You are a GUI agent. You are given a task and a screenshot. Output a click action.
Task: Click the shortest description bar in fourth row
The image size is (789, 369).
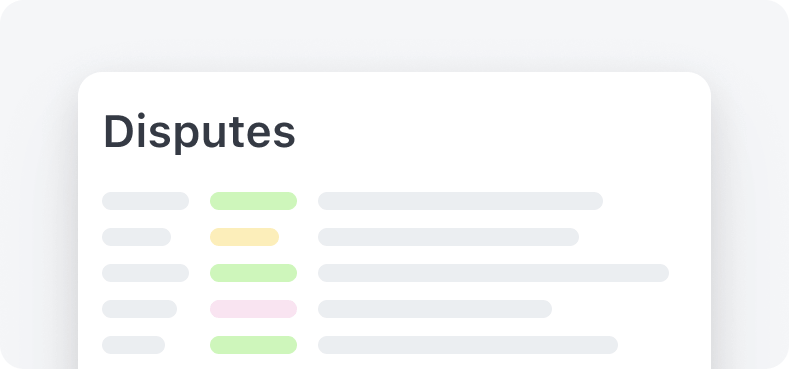click(435, 309)
